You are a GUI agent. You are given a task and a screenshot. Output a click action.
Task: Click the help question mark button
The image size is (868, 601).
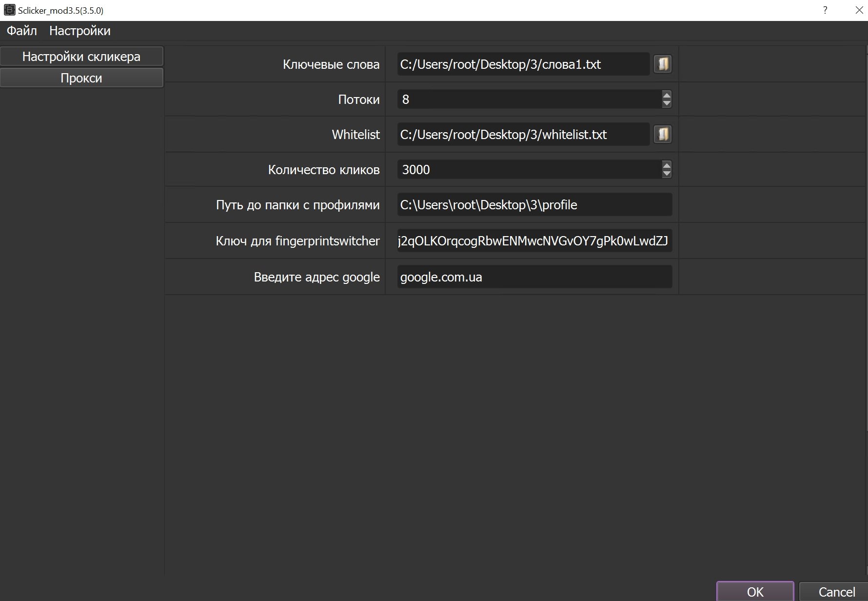pos(825,10)
